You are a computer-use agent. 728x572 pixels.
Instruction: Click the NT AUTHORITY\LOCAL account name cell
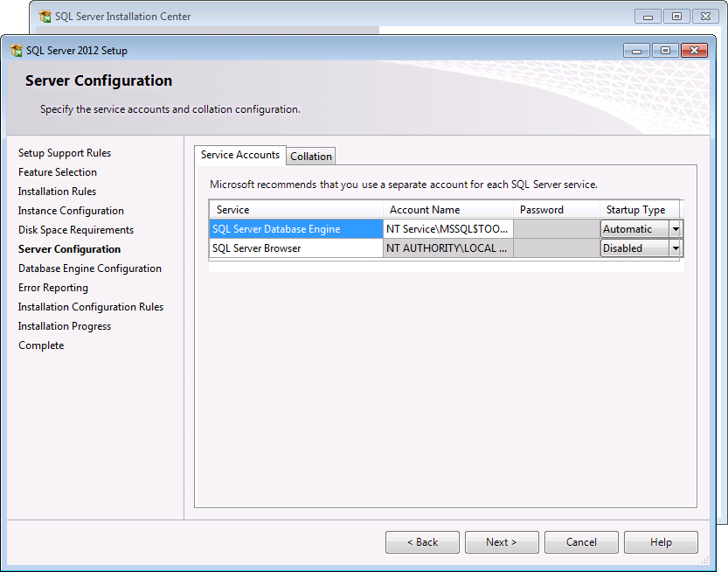point(448,248)
